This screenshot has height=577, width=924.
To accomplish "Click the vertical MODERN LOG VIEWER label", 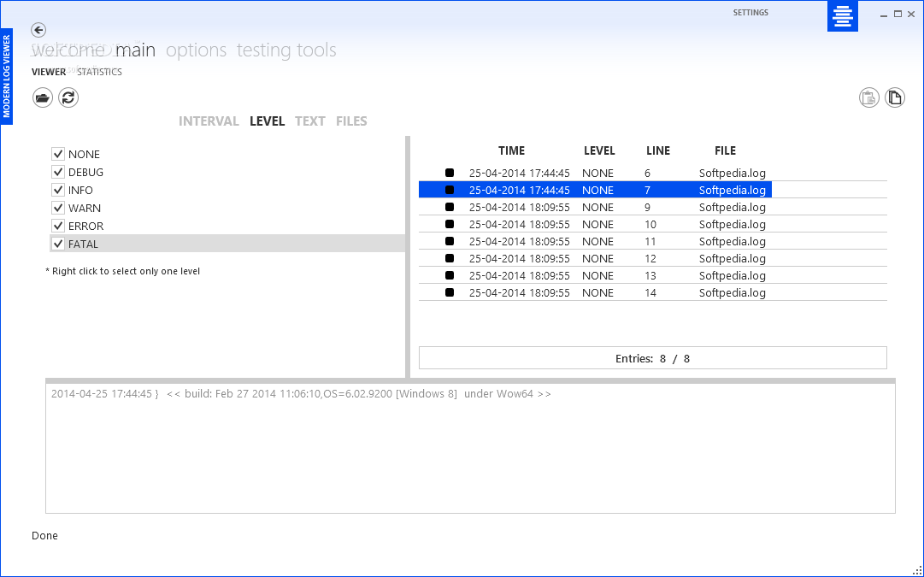I will [7, 77].
